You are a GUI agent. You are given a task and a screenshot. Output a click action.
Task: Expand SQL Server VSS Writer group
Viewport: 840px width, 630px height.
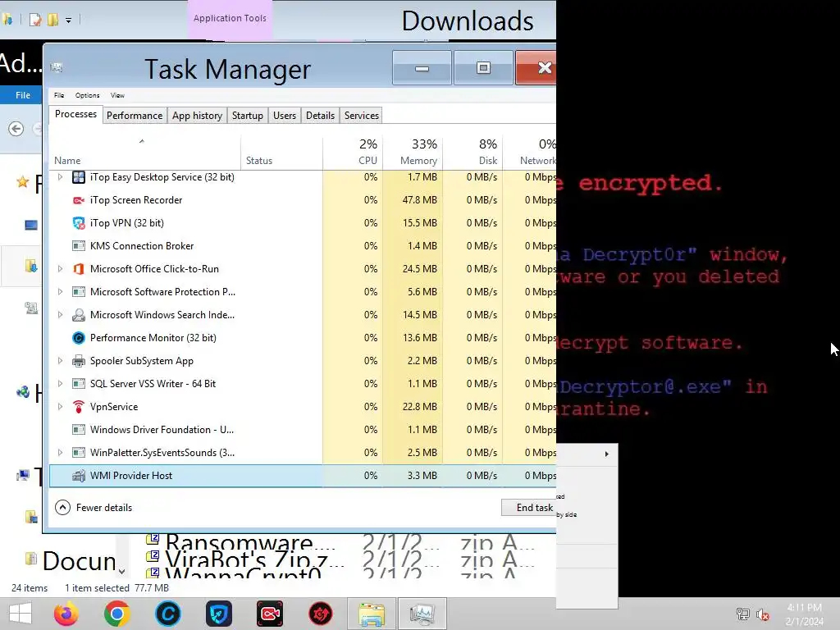[x=60, y=384]
